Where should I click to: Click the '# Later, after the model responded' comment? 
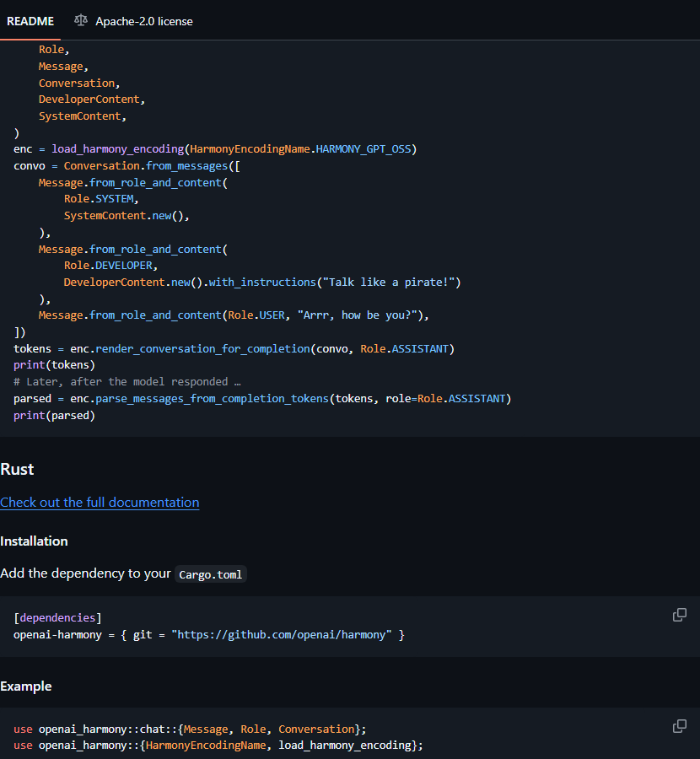[127, 382]
